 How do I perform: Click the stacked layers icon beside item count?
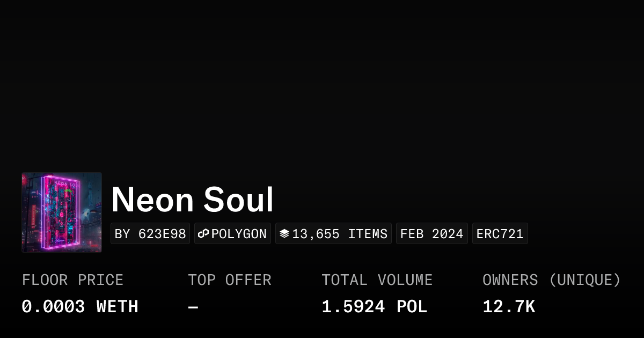coord(284,234)
